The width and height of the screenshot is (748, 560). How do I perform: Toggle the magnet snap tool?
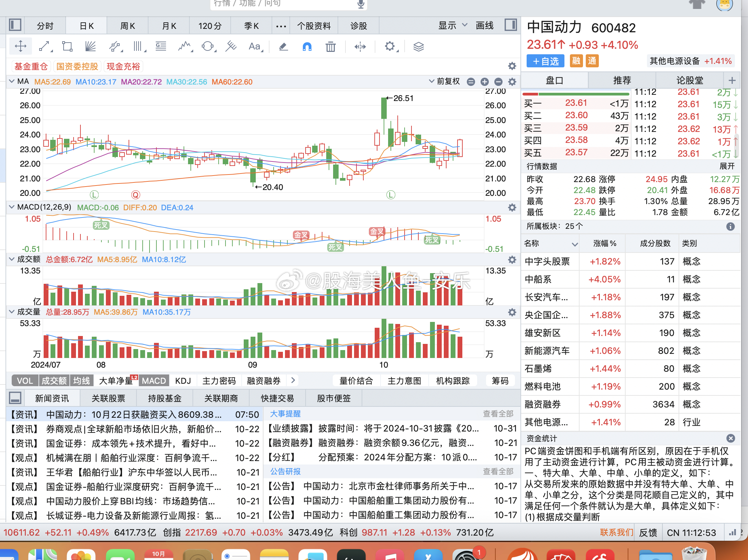307,46
